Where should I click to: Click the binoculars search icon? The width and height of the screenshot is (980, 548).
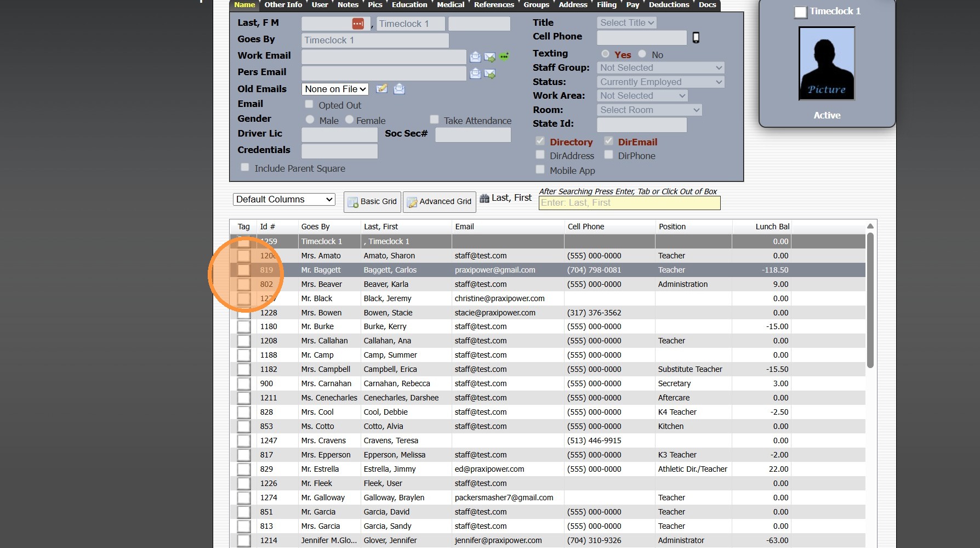(485, 198)
